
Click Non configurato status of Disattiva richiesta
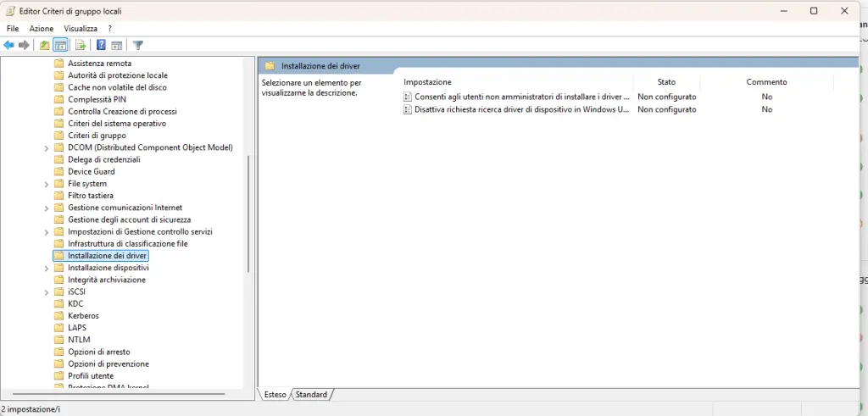666,109
